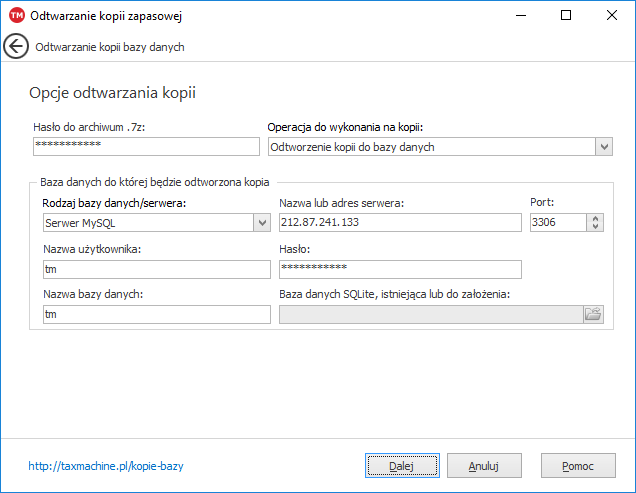
Task: Click the database 'Hasło' password field
Action: pos(400,269)
